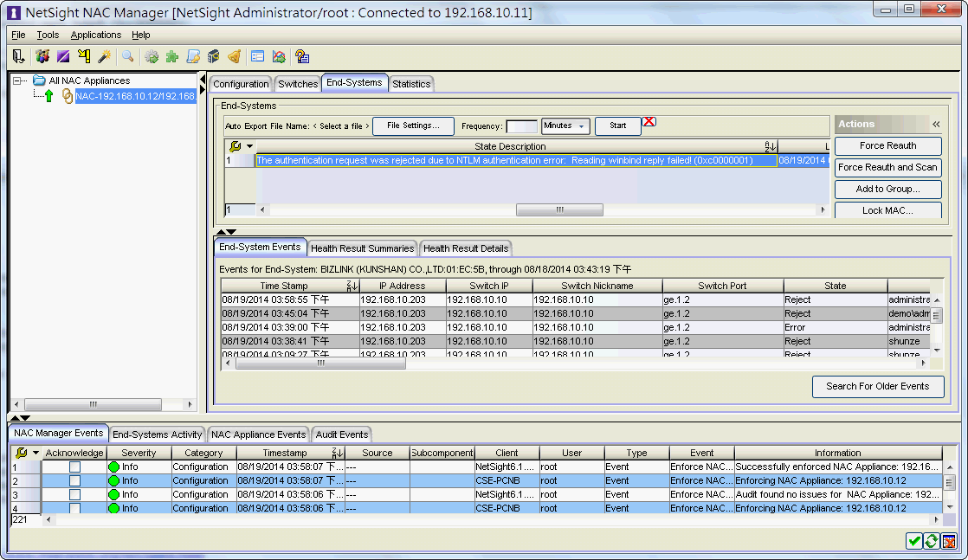Click the Frequency input field
The image size is (968, 560).
(521, 126)
